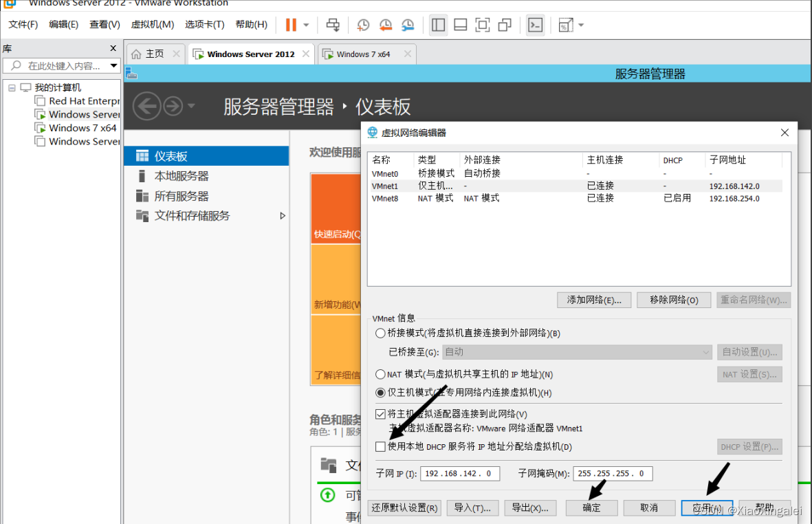Close the Windows 7 x64 tab
The width and height of the screenshot is (812, 524).
[408, 54]
